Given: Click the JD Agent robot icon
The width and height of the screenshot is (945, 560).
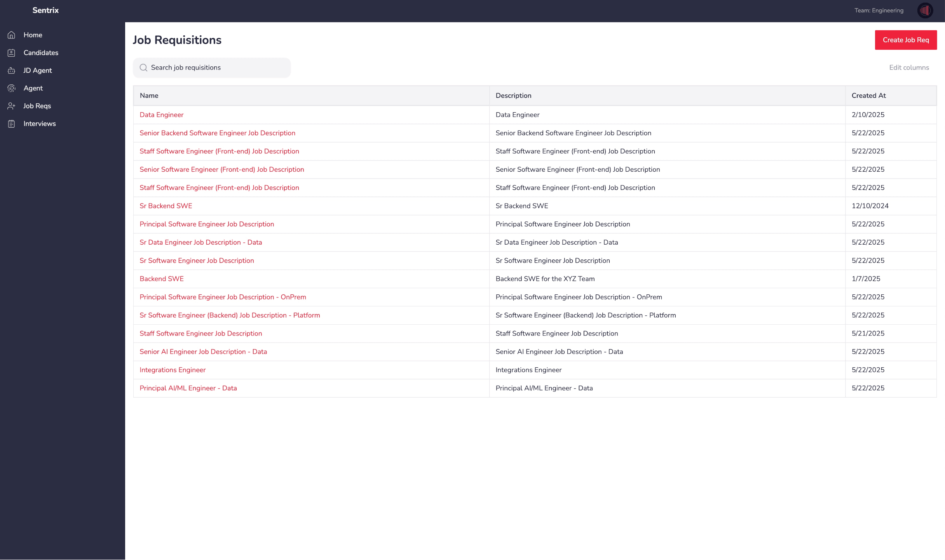Looking at the screenshot, I should [11, 71].
